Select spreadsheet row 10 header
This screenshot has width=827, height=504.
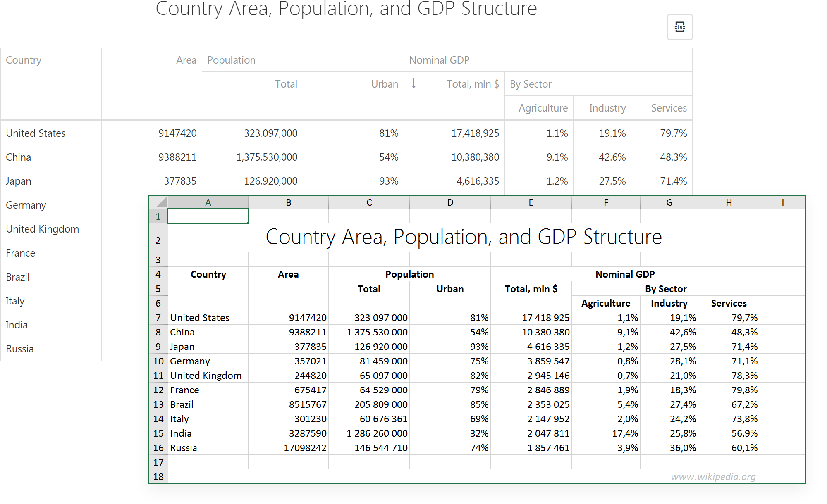[x=158, y=361]
